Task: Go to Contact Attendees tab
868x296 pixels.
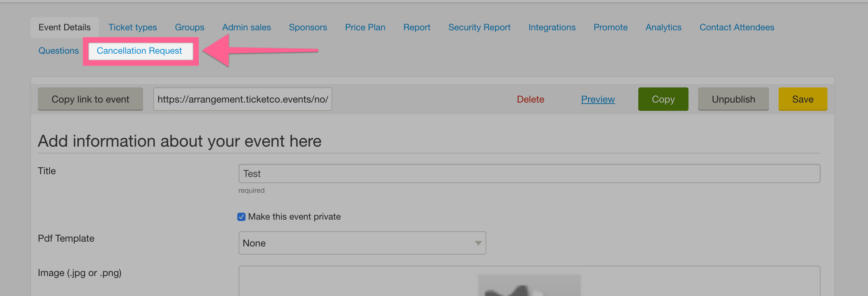Action: [x=737, y=27]
